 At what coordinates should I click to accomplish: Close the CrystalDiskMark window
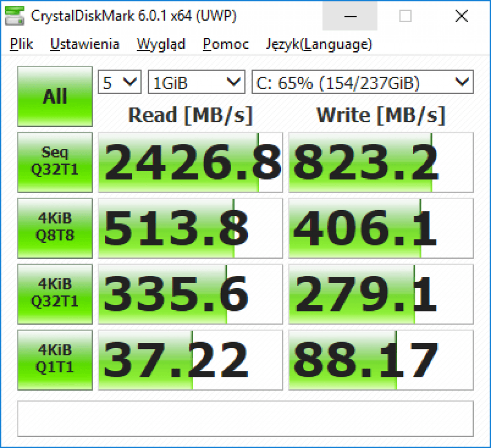[462, 16]
